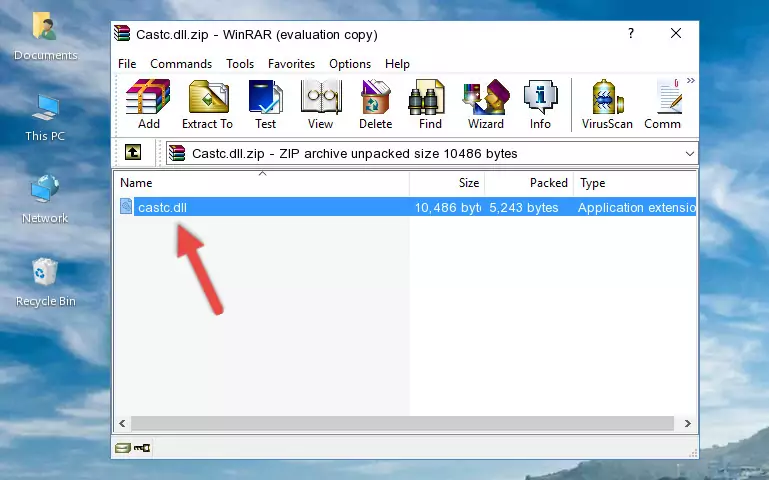The image size is (769, 480).
Task: Select the Recycle Bin desktop icon
Action: coord(45,283)
